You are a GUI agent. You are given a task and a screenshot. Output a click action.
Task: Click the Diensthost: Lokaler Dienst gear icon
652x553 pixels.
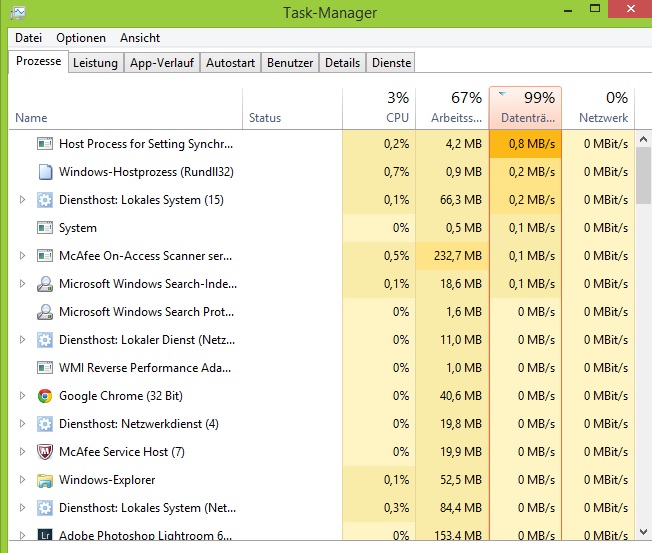coord(45,340)
